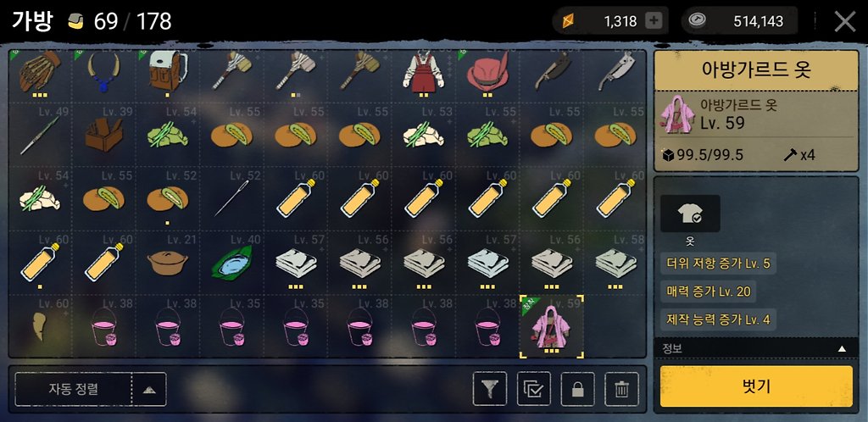The image size is (868, 422).
Task: Click the yellow 벗기 unequip button
Action: point(756,386)
